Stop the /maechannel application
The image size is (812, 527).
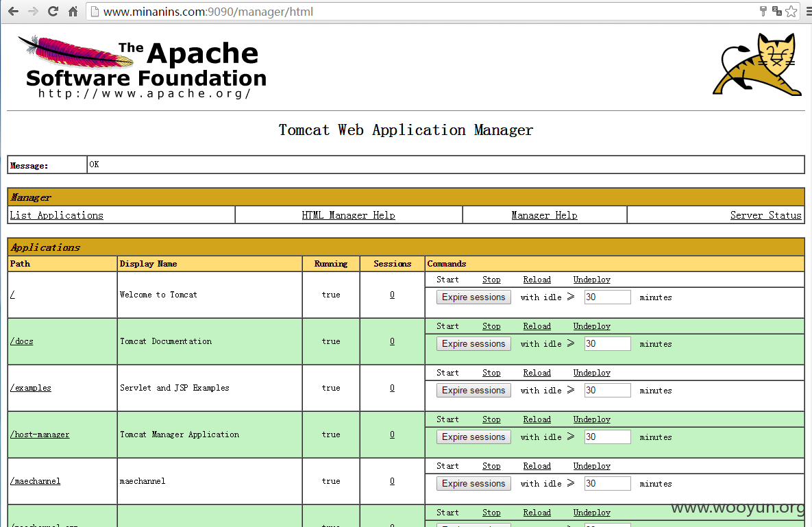[x=491, y=466]
